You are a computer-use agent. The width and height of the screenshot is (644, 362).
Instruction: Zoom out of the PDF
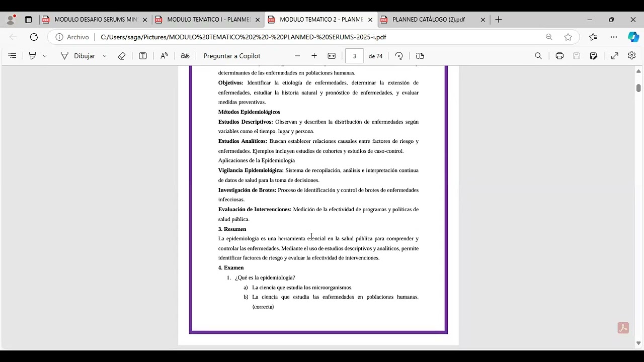tap(297, 56)
